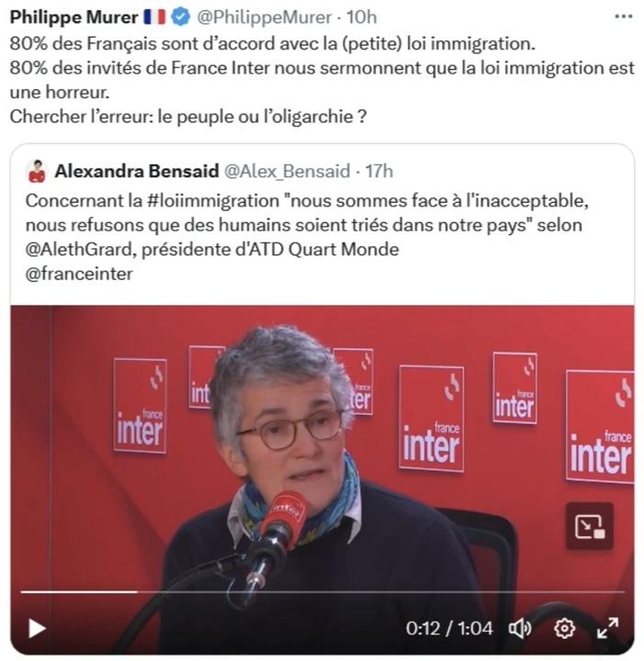Open Alexandra Bensaid's profile avatar
The width and height of the screenshot is (644, 661).
(x=37, y=171)
